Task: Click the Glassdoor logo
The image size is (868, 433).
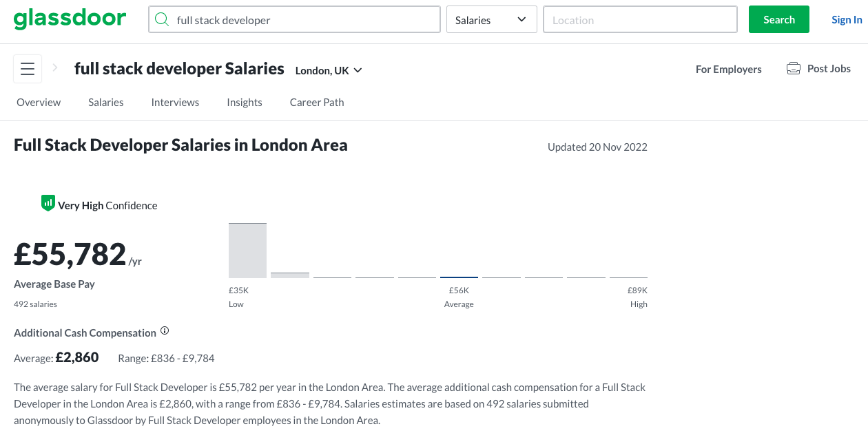Action: [70, 19]
